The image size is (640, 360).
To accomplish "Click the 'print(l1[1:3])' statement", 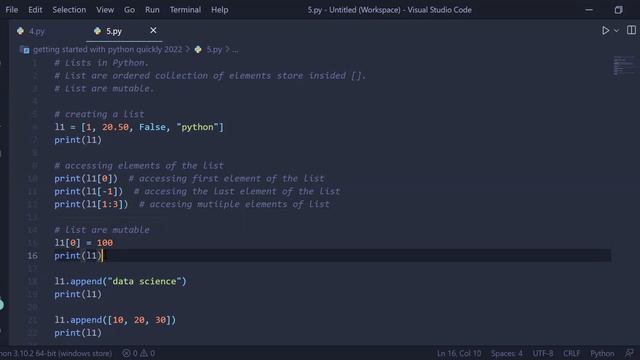I will pos(91,204).
